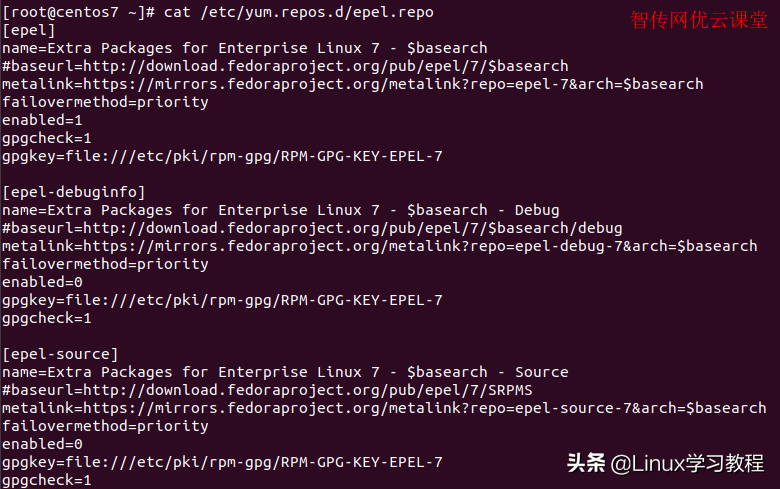Click the epel-debug-7 metalink URL

pyautogui.click(x=380, y=247)
